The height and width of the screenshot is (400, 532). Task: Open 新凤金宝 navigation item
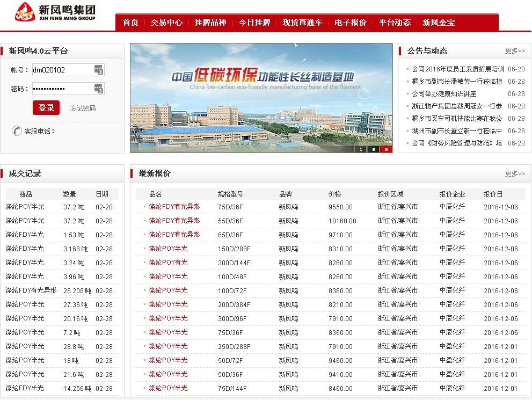439,23
